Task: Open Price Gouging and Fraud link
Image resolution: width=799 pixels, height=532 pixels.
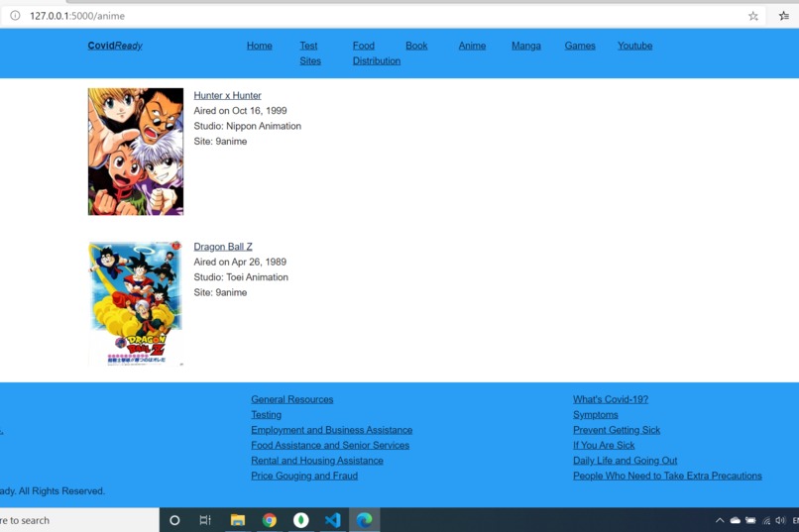Action: pos(304,476)
